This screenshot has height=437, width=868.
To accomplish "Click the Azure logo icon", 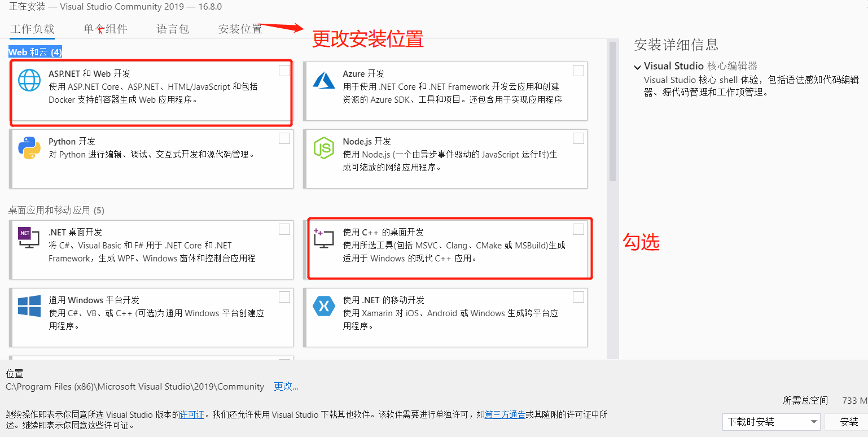I will tap(324, 80).
